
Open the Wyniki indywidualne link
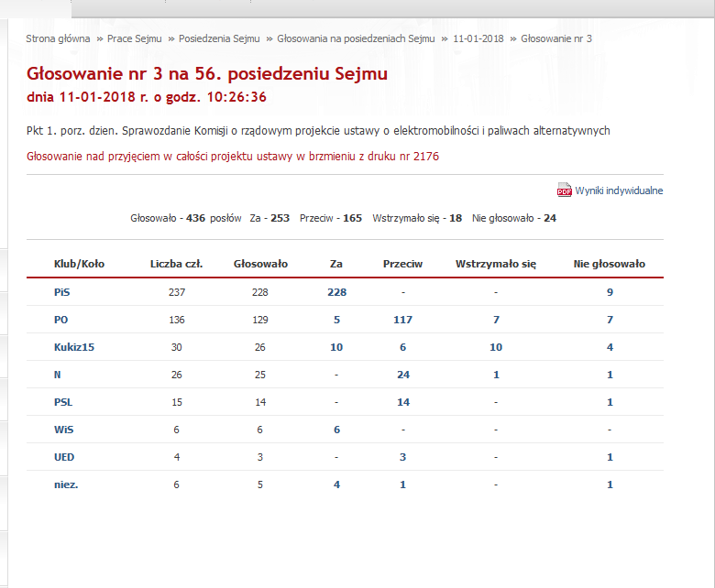(619, 191)
